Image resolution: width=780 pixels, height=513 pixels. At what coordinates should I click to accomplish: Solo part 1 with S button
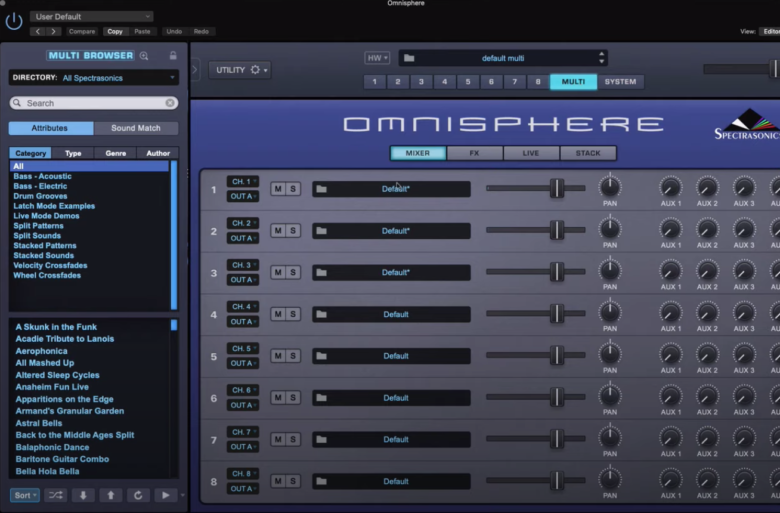[293, 189]
